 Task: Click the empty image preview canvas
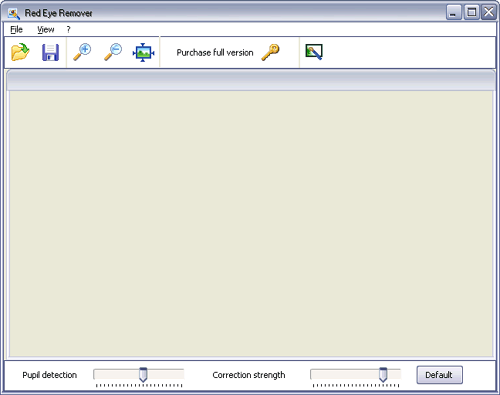(251, 223)
